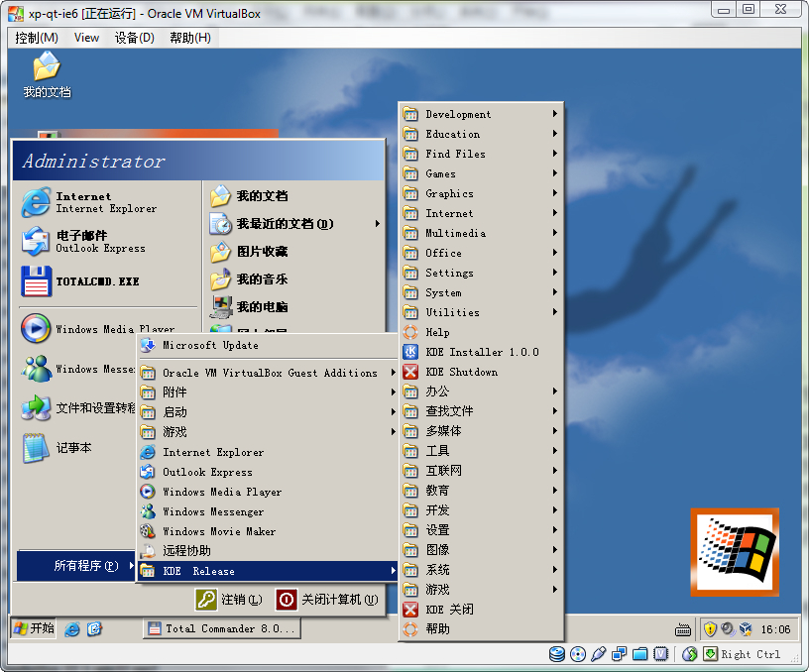Image resolution: width=809 pixels, height=672 pixels.
Task: Click second quick launch icon in taskbar
Action: point(94,628)
